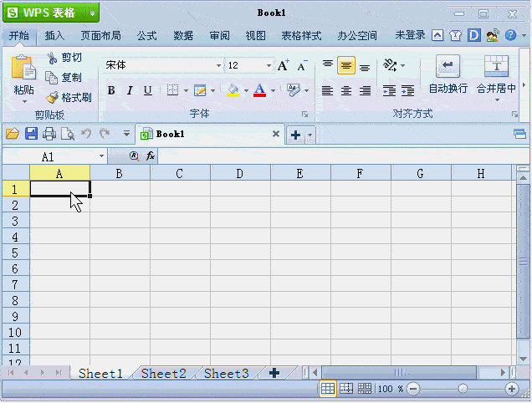Select column header D
The height and width of the screenshot is (403, 532).
[x=240, y=173]
